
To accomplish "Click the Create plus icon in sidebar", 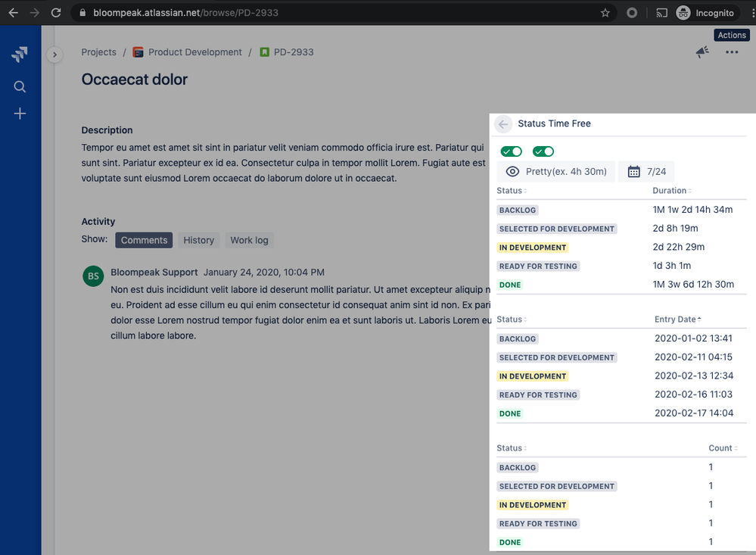I will click(x=20, y=114).
